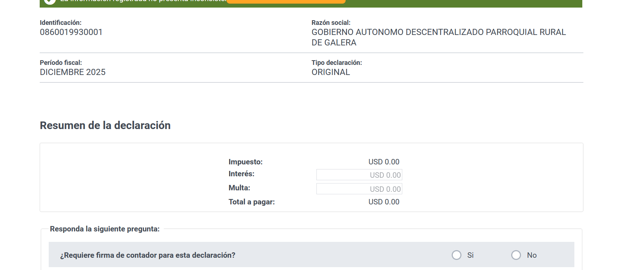Click identification number 0860019930001
The width and height of the screenshot is (644, 270).
pyautogui.click(x=71, y=32)
